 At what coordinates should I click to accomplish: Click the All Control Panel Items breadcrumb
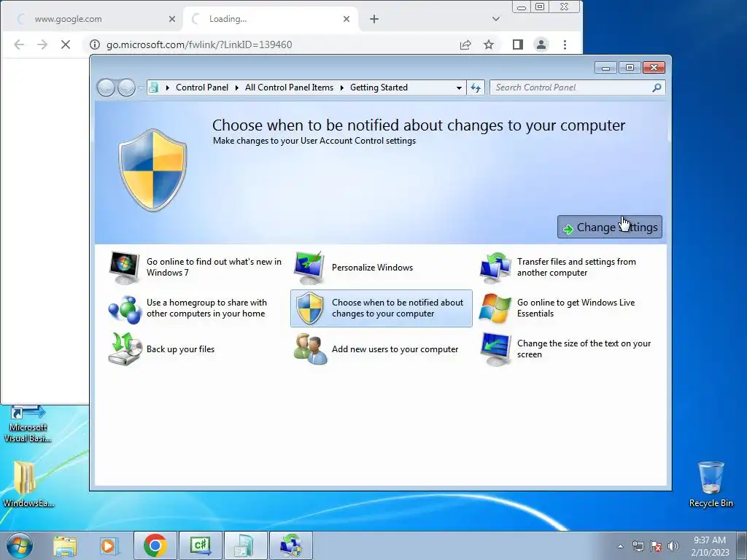(289, 87)
